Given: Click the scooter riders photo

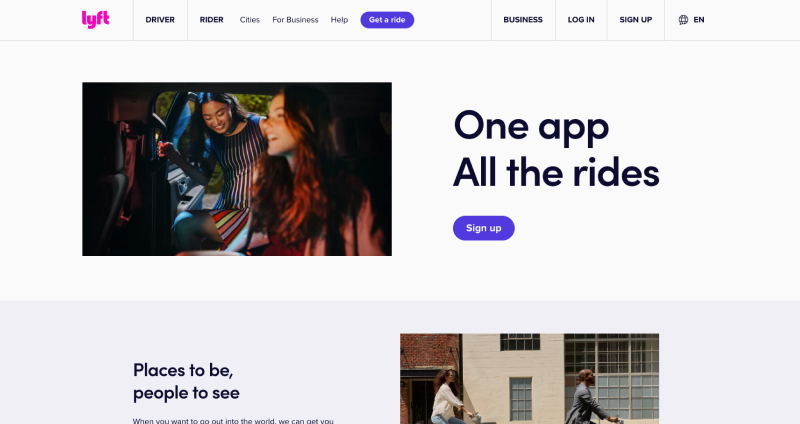Looking at the screenshot, I should [530, 379].
